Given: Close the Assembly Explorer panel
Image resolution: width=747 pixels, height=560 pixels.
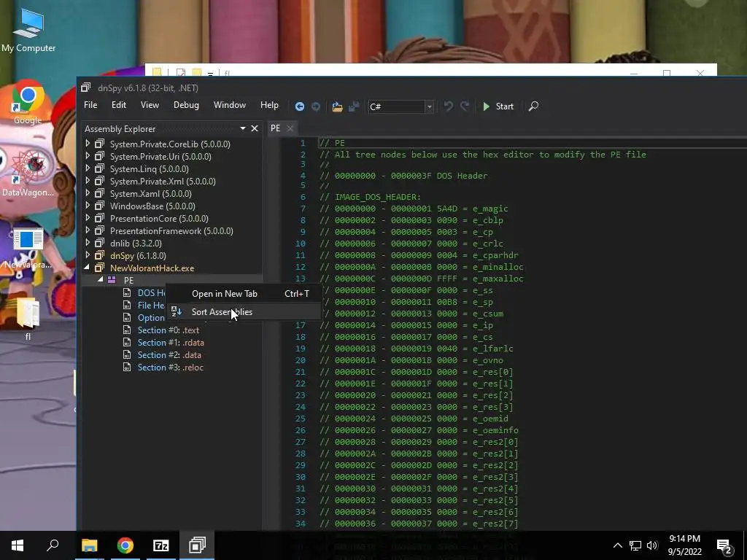Looking at the screenshot, I should coord(255,128).
